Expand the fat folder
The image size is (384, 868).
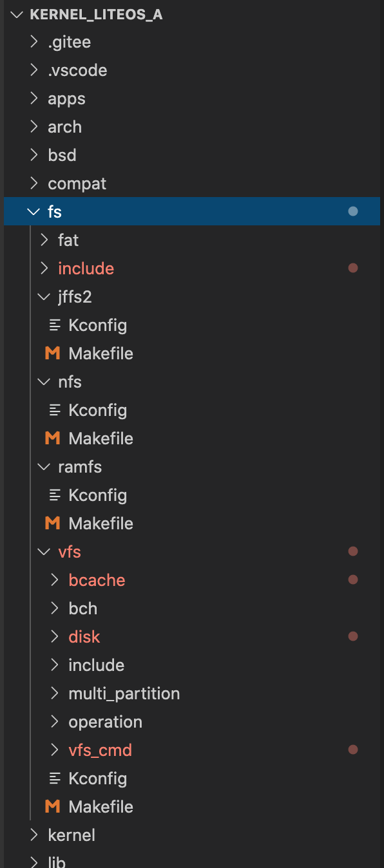(43, 240)
